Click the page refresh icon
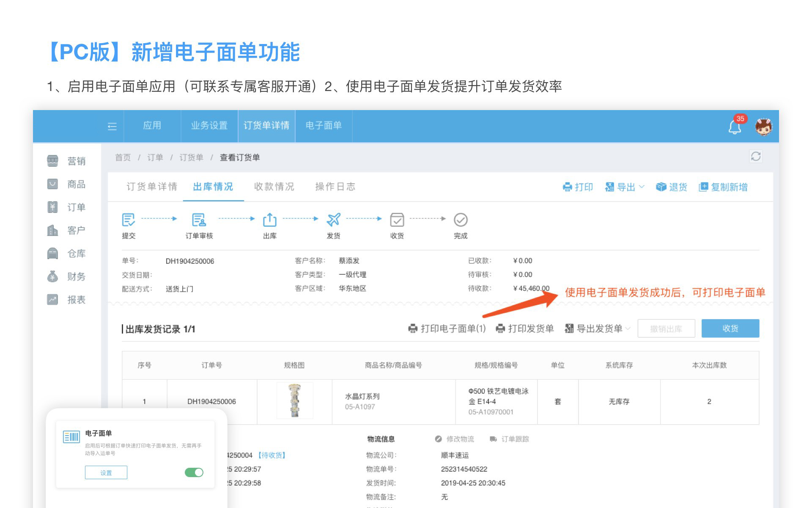812x508 pixels. point(756,157)
